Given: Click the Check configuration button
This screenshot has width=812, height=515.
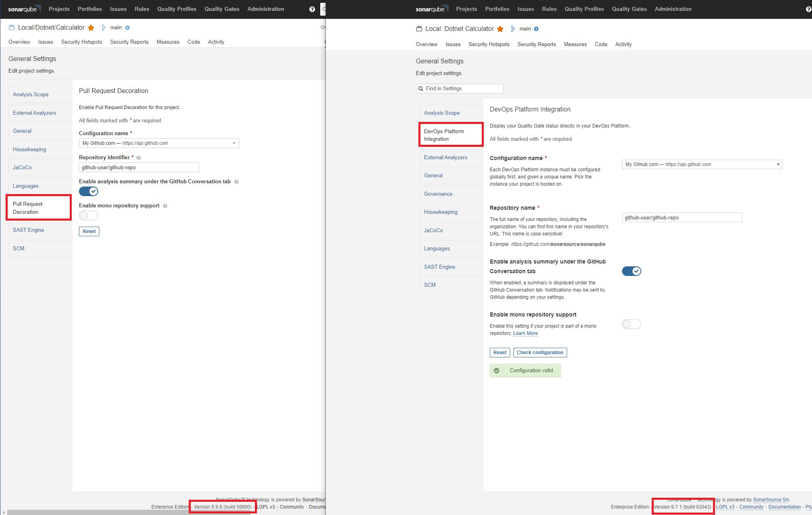Looking at the screenshot, I should [x=540, y=352].
